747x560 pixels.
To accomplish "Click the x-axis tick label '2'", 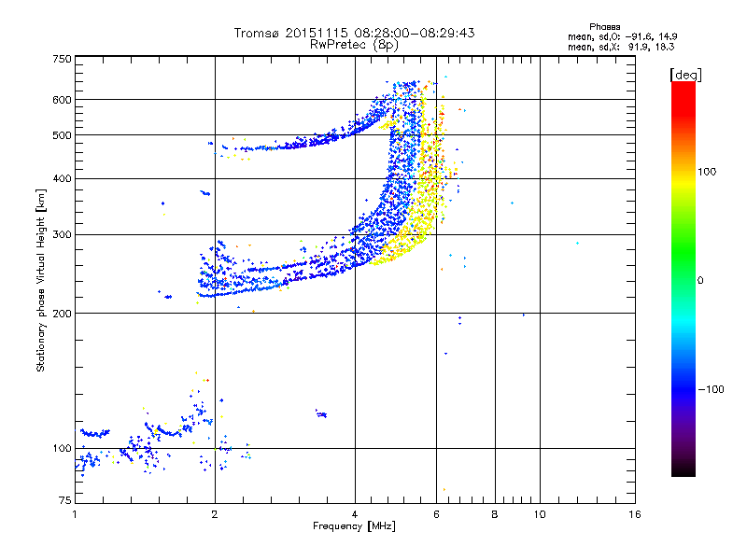I will [x=215, y=514].
